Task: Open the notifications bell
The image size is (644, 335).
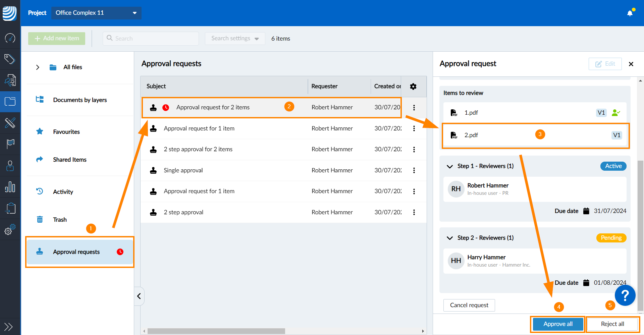Action: point(630,13)
